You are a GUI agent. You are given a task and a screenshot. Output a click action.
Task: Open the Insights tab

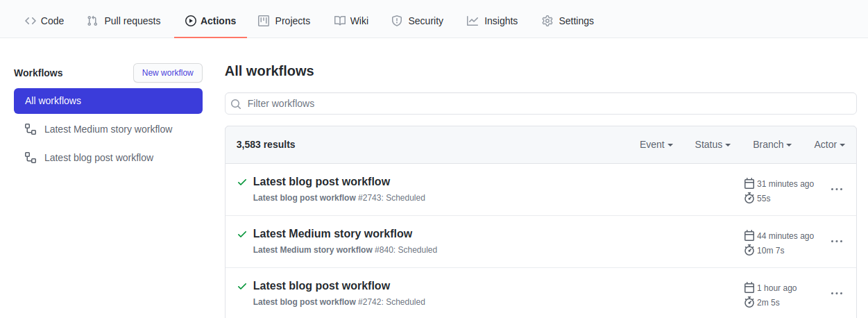[x=493, y=21]
